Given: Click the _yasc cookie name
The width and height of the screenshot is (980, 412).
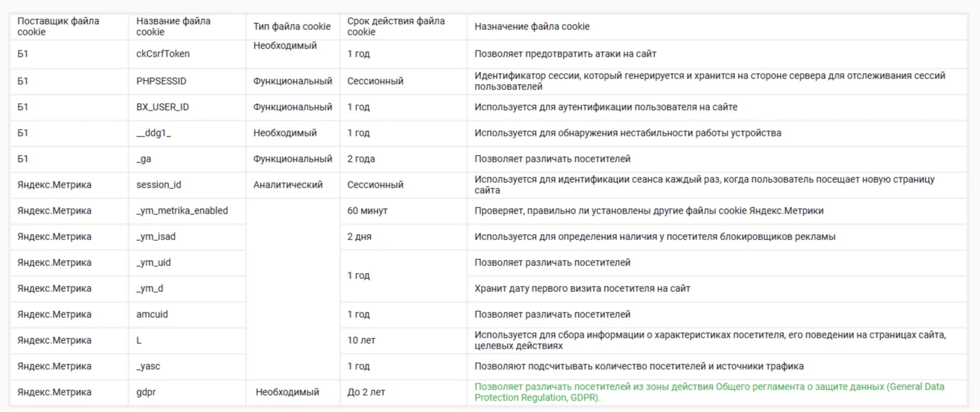Looking at the screenshot, I should pos(148,366).
